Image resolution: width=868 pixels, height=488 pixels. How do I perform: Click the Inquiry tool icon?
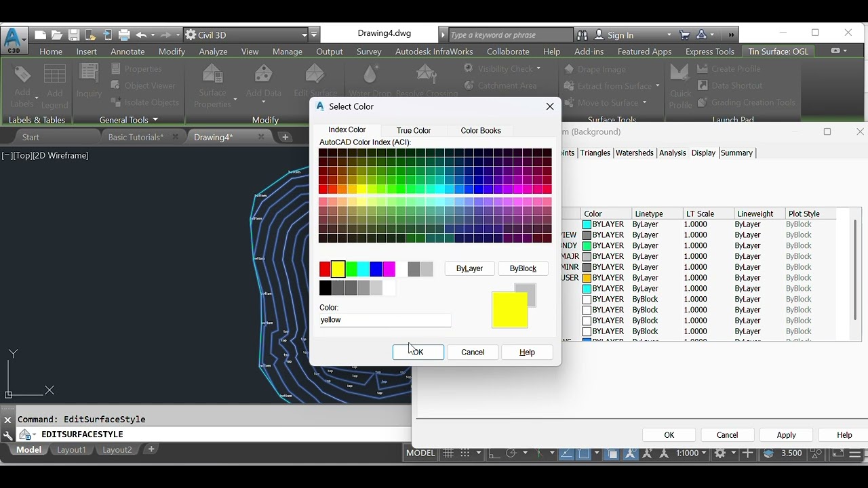89,73
